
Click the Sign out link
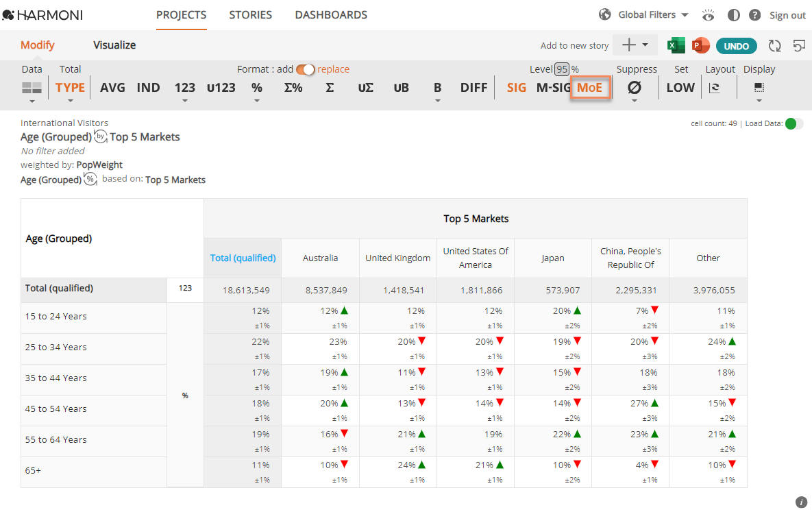tap(787, 16)
